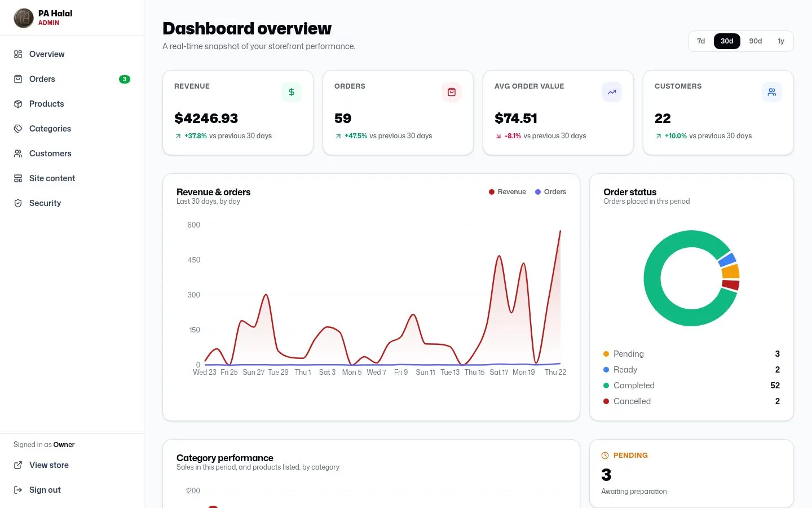Click the trending icon on Avg Order Value card
Screen dimensions: 812x508
pyautogui.click(x=612, y=92)
